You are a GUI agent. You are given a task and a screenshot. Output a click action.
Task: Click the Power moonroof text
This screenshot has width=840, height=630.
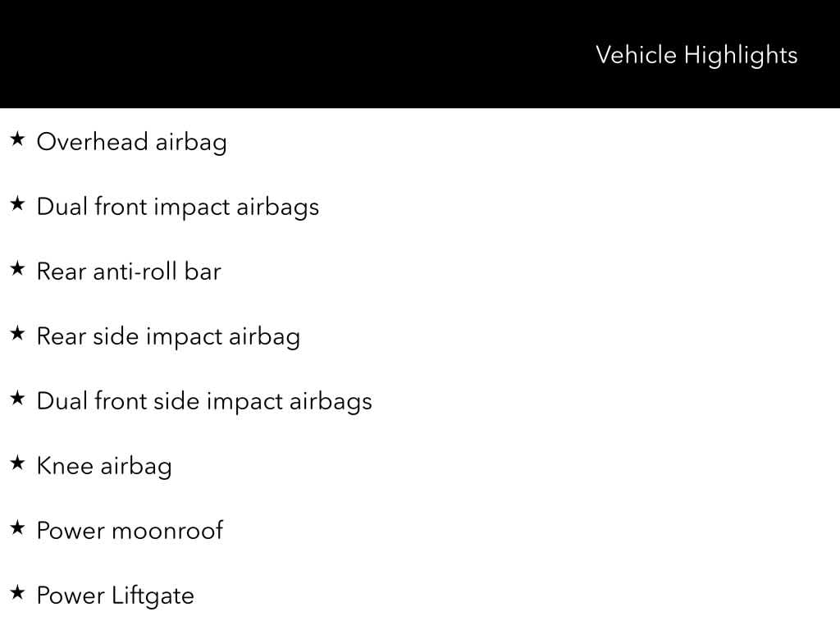[130, 531]
